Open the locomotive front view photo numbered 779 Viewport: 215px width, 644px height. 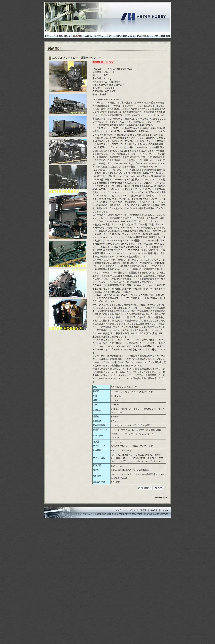68,283
